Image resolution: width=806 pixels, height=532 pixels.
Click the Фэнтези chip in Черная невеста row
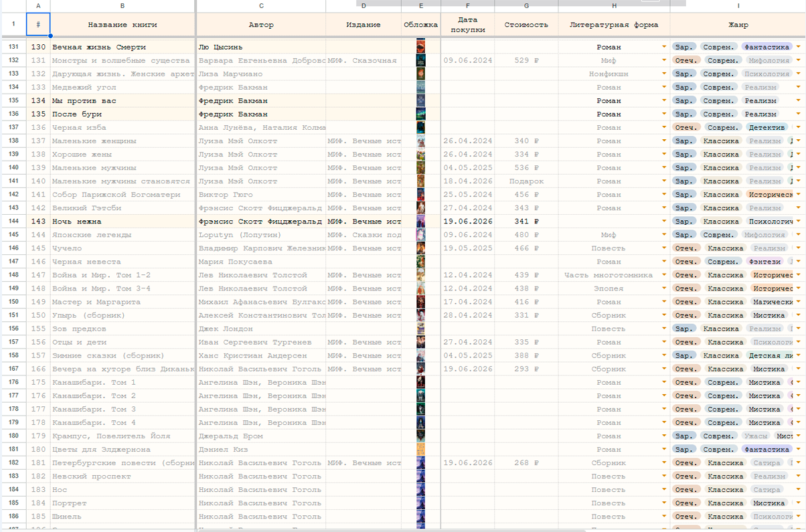click(x=764, y=262)
